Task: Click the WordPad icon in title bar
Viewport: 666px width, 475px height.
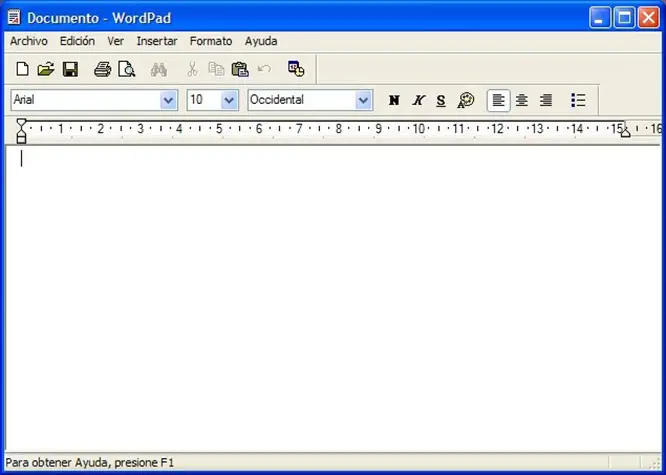Action: point(14,17)
